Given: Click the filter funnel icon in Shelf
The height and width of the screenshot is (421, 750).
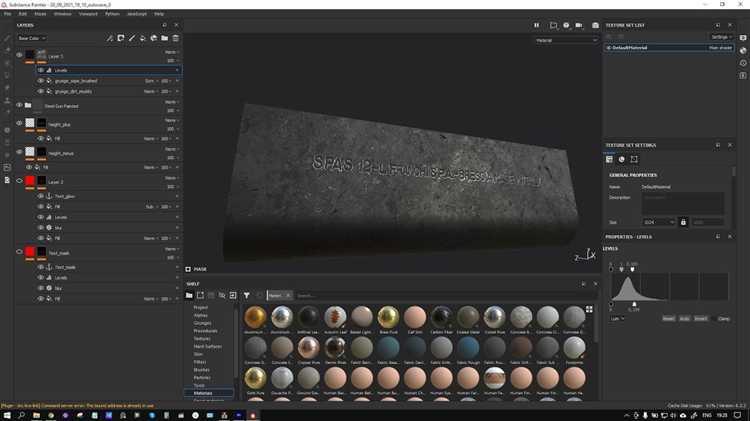Looking at the screenshot, I should point(247,295).
